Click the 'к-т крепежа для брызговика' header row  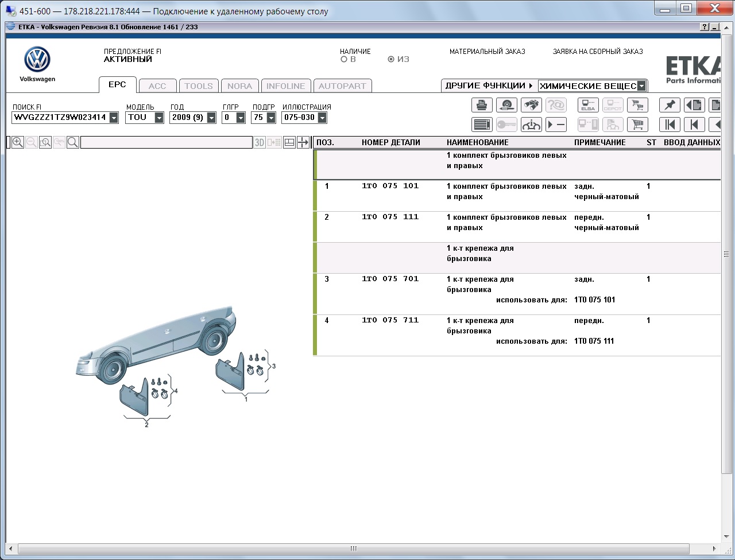pyautogui.click(x=517, y=258)
